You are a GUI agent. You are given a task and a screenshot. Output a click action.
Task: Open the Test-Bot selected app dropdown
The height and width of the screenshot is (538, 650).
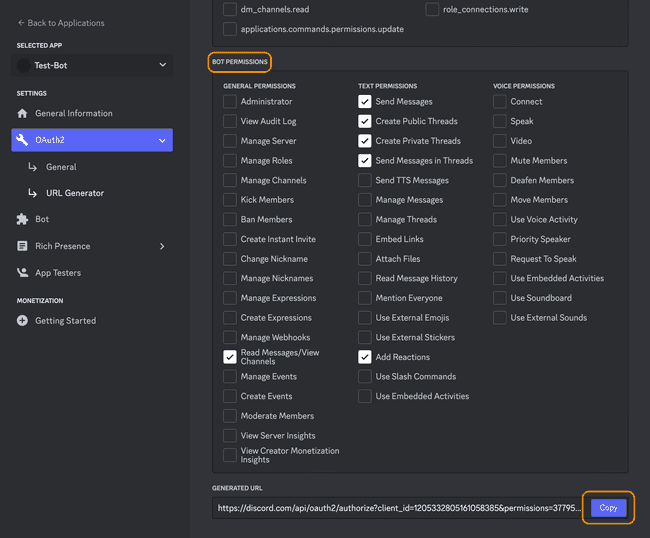tap(92, 65)
